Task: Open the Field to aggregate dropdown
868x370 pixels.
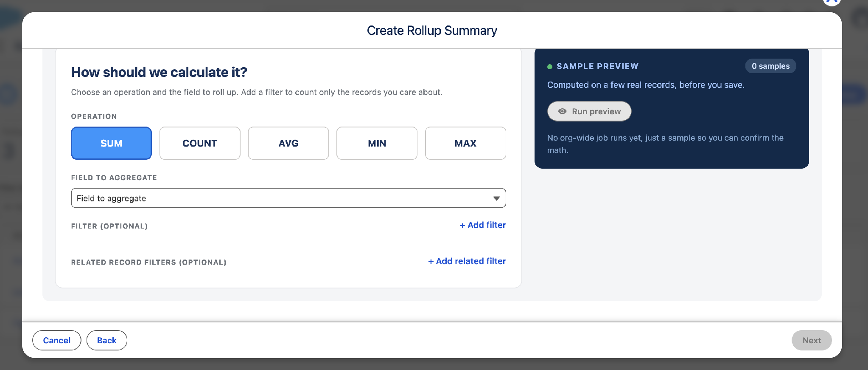Action: coord(288,198)
